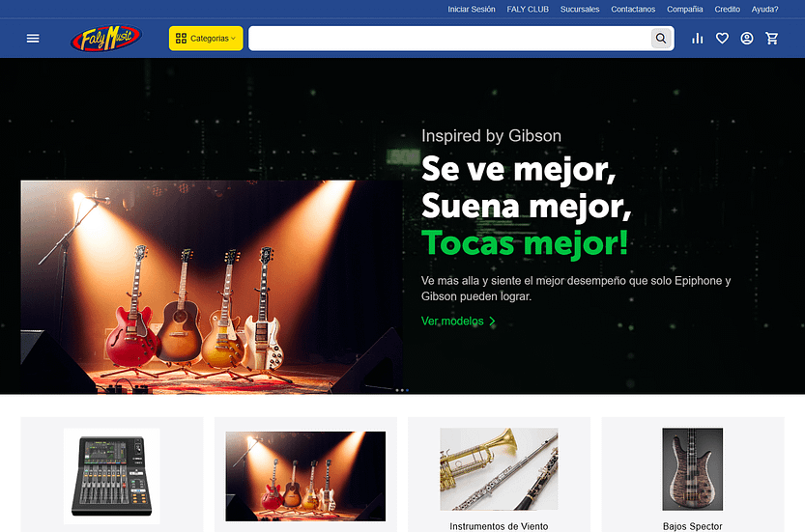Expand the Categorias dropdown
This screenshot has width=805, height=532.
(x=206, y=39)
